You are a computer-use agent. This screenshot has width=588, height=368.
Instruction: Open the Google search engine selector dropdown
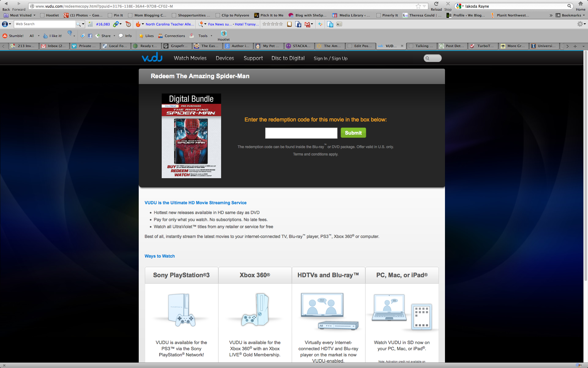(460, 6)
